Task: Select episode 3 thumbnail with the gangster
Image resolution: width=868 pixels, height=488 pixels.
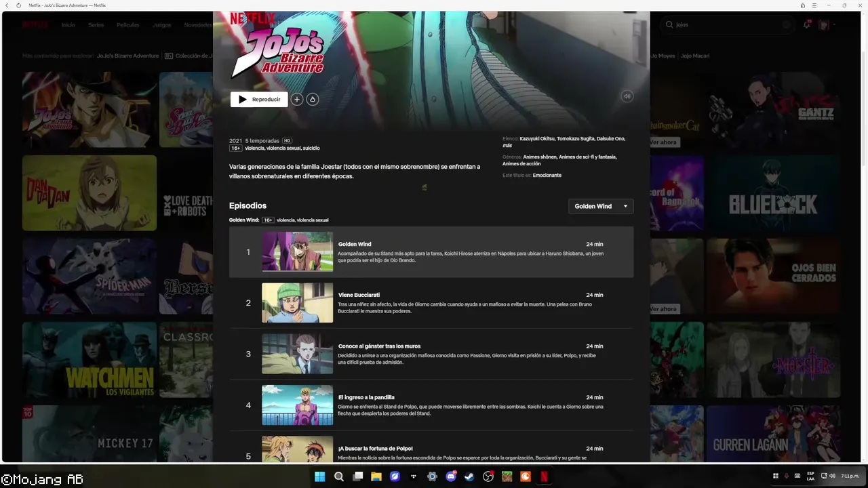Action: [x=298, y=354]
